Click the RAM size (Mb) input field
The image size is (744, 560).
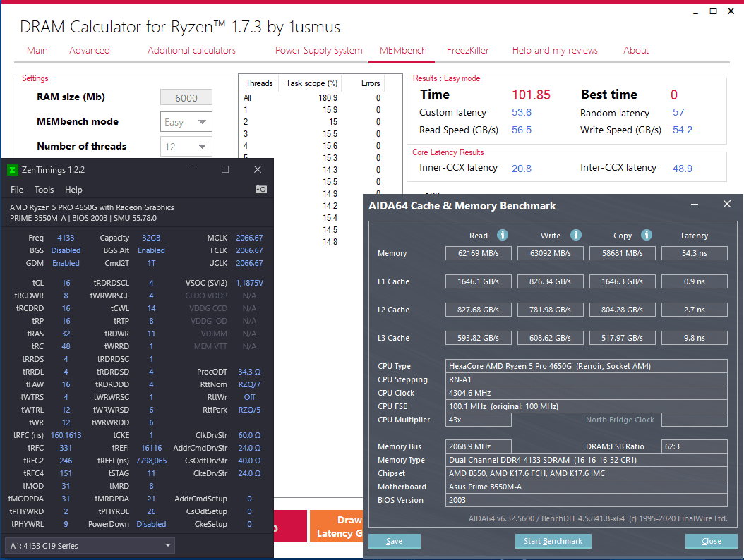click(x=186, y=97)
